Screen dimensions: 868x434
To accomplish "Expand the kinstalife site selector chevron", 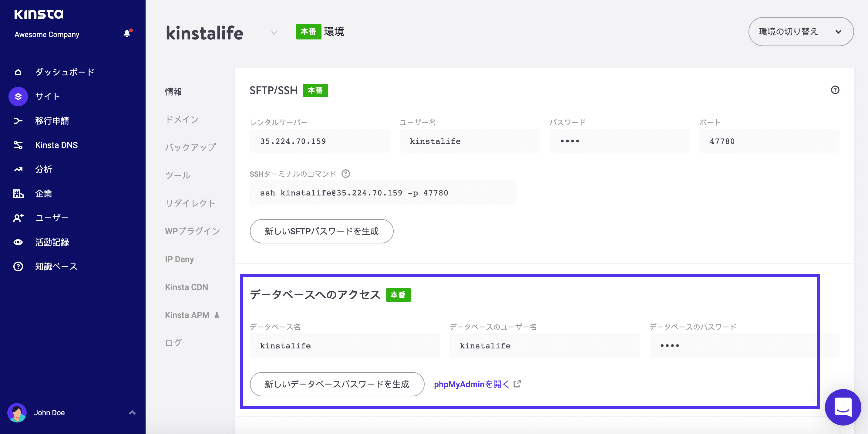I will 274,33.
